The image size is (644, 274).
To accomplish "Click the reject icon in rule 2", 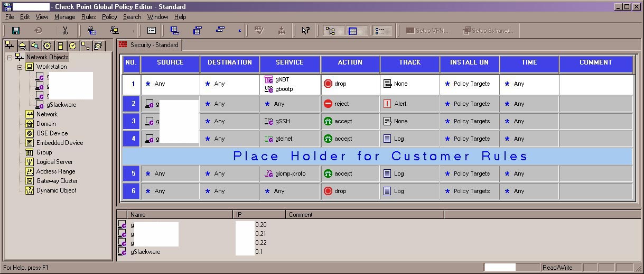I will (x=328, y=104).
